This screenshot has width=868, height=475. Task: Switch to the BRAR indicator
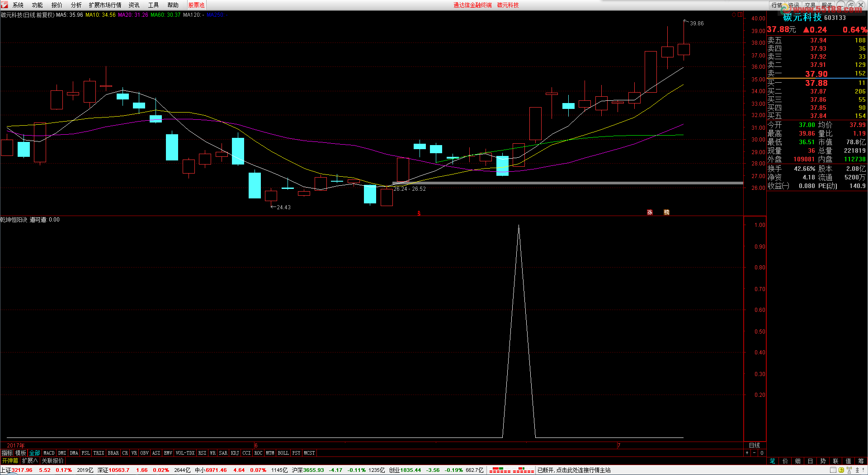pyautogui.click(x=113, y=453)
